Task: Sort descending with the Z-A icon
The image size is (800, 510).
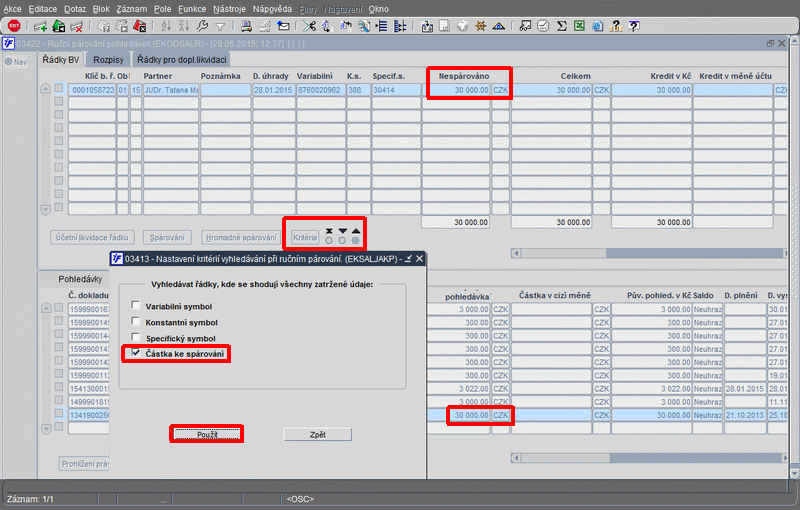Action: [x=184, y=26]
